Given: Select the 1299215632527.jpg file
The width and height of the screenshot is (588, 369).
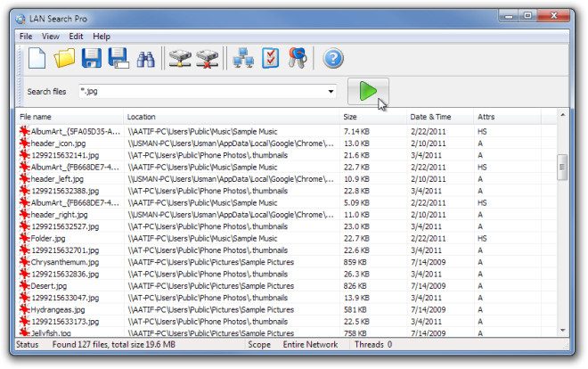Looking at the screenshot, I should coord(65,226).
